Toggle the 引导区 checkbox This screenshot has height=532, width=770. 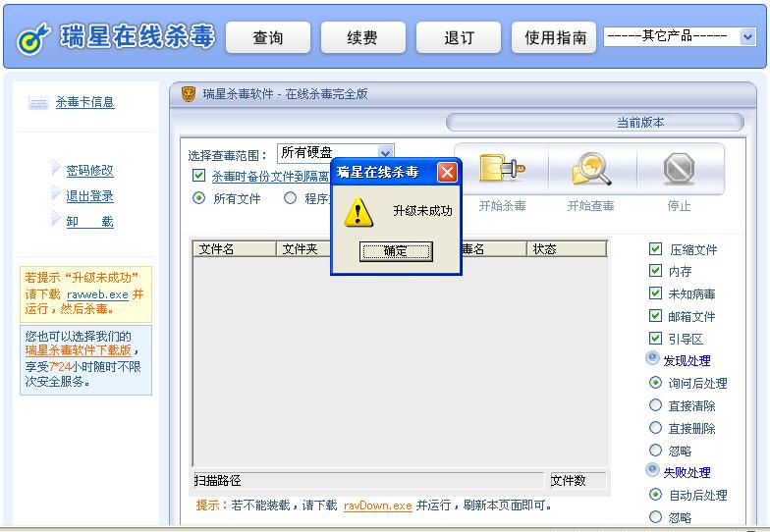click(x=655, y=338)
